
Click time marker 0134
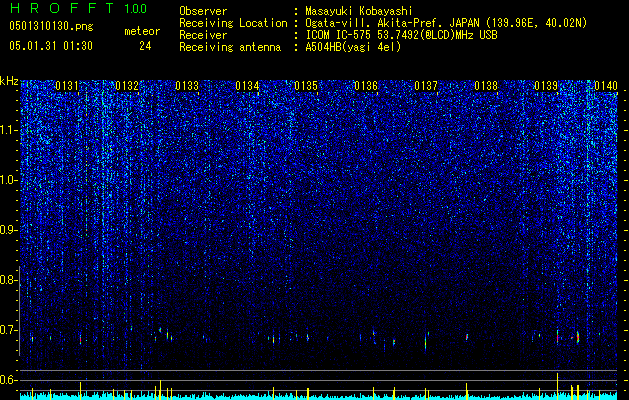click(x=247, y=86)
